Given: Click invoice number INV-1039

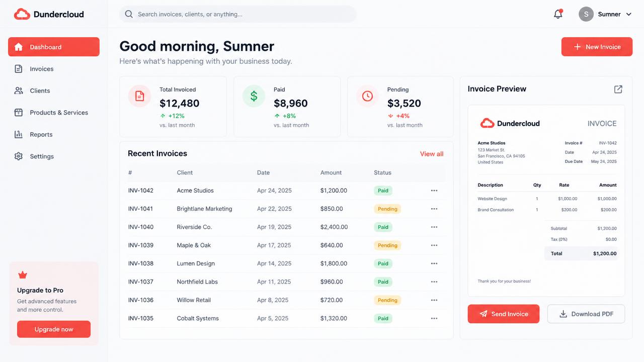Looking at the screenshot, I should pos(141,245).
